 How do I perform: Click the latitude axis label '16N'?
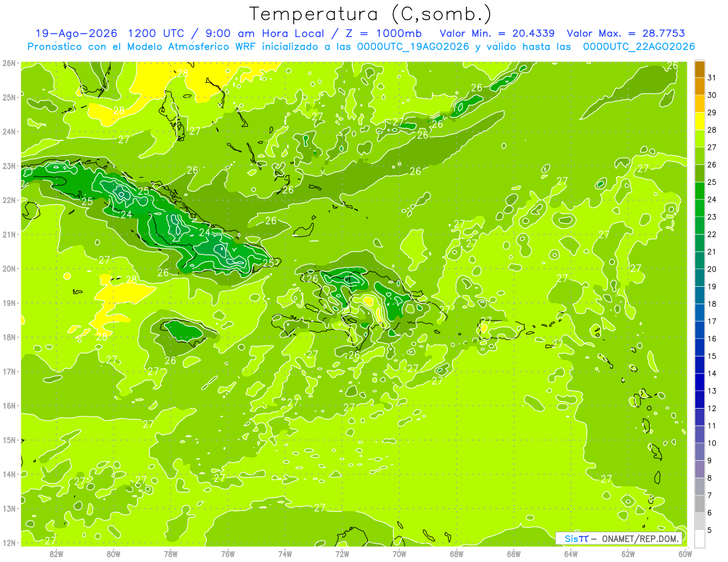coord(8,406)
